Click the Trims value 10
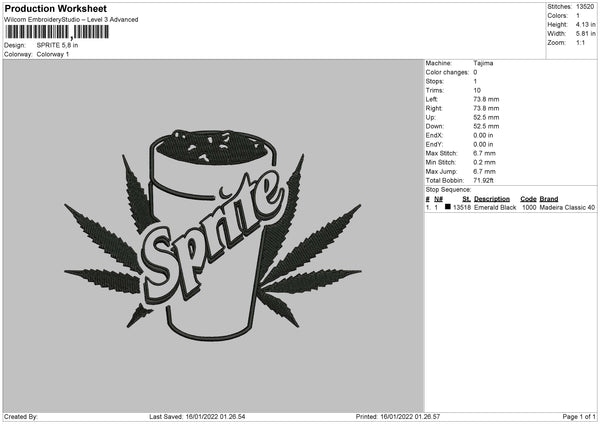This screenshot has width=600, height=424. (x=477, y=91)
